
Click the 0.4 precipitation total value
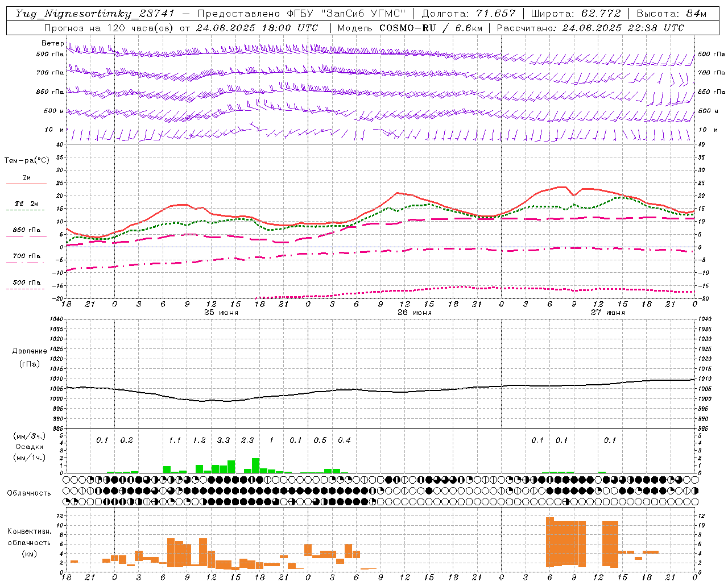[344, 440]
